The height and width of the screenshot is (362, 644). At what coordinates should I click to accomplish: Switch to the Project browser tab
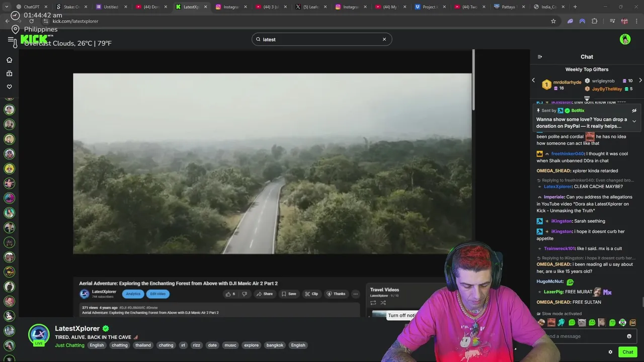[429, 7]
